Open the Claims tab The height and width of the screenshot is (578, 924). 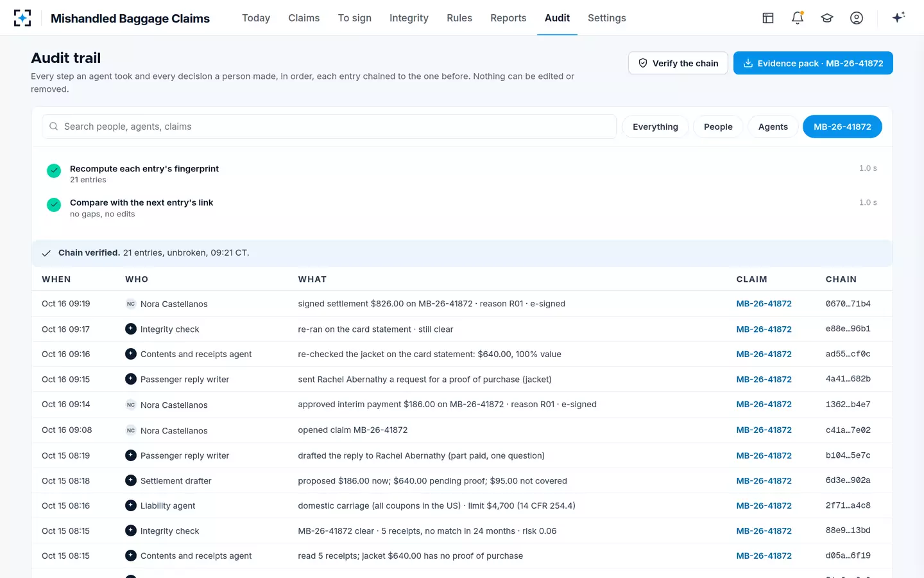coord(304,18)
